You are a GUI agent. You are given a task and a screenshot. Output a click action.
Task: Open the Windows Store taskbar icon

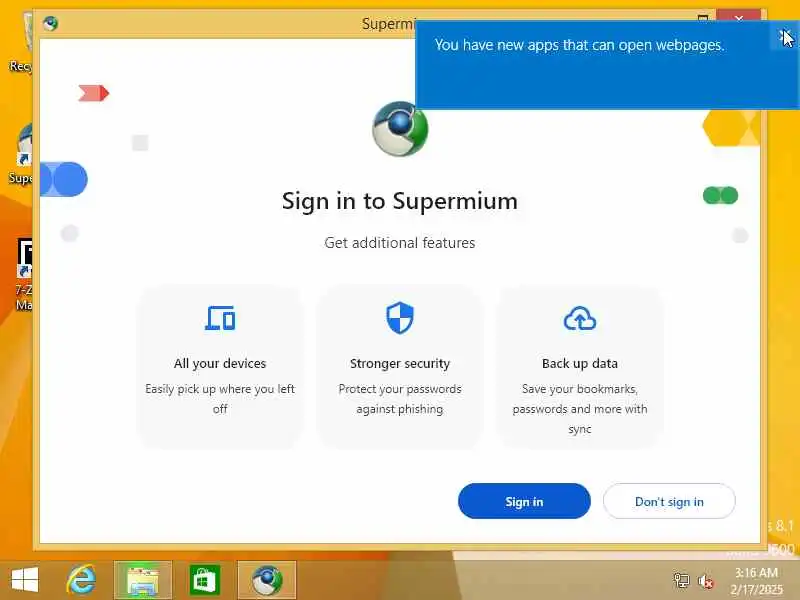pos(205,580)
